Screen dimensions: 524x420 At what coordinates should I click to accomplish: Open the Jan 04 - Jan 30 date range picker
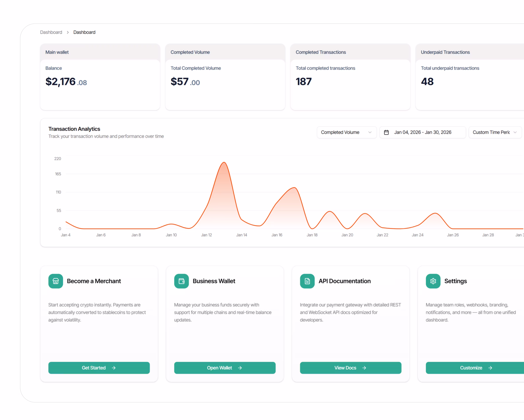tap(422, 132)
